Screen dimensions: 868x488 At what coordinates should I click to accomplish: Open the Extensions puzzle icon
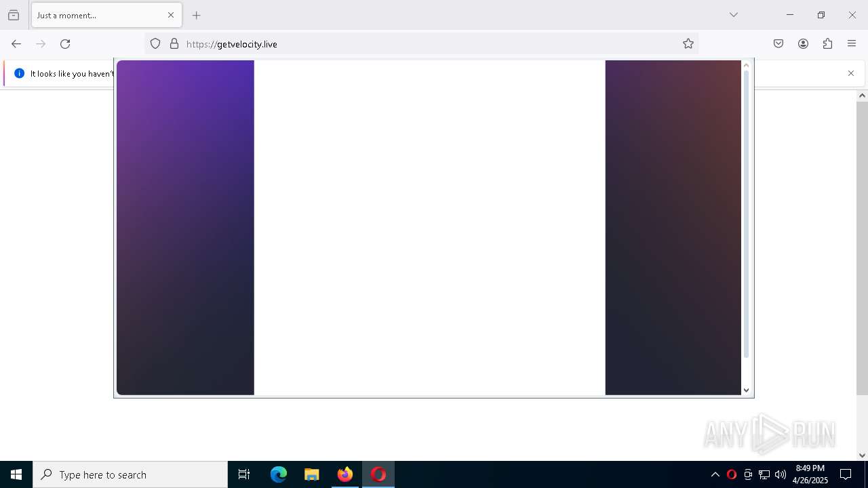point(827,44)
